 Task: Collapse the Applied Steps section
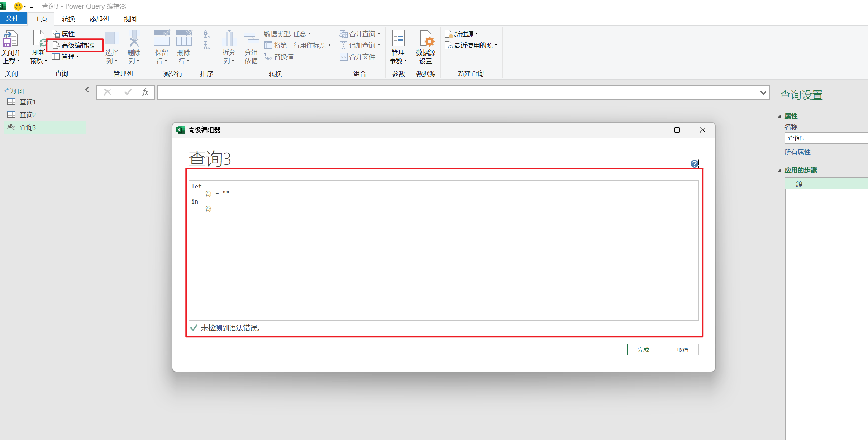tap(779, 170)
